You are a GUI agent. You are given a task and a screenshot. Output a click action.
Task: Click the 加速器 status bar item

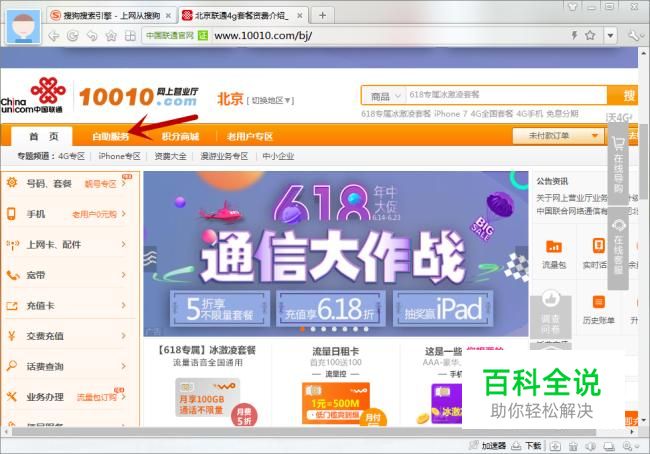[x=488, y=446]
